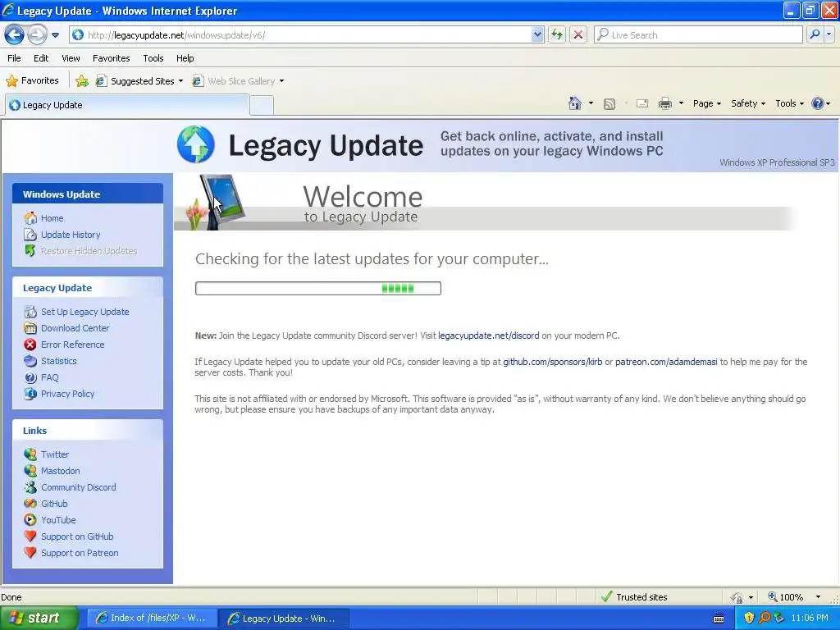Open the Tools command bar menu
This screenshot has height=630, width=840.
point(790,103)
